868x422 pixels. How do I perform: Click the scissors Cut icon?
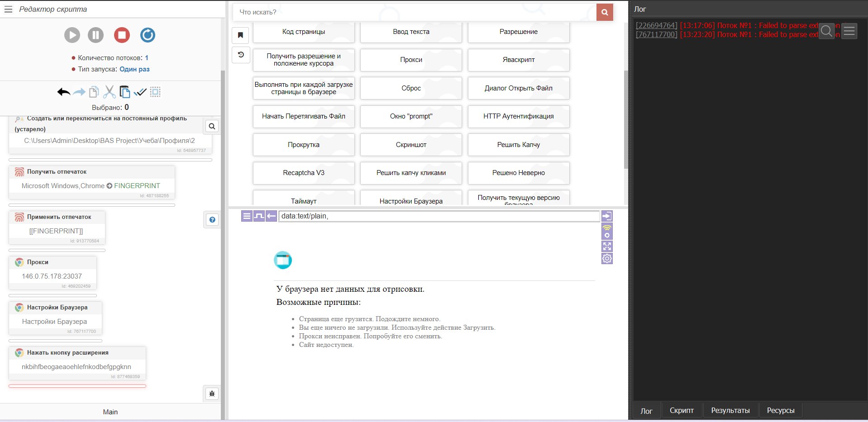point(109,92)
